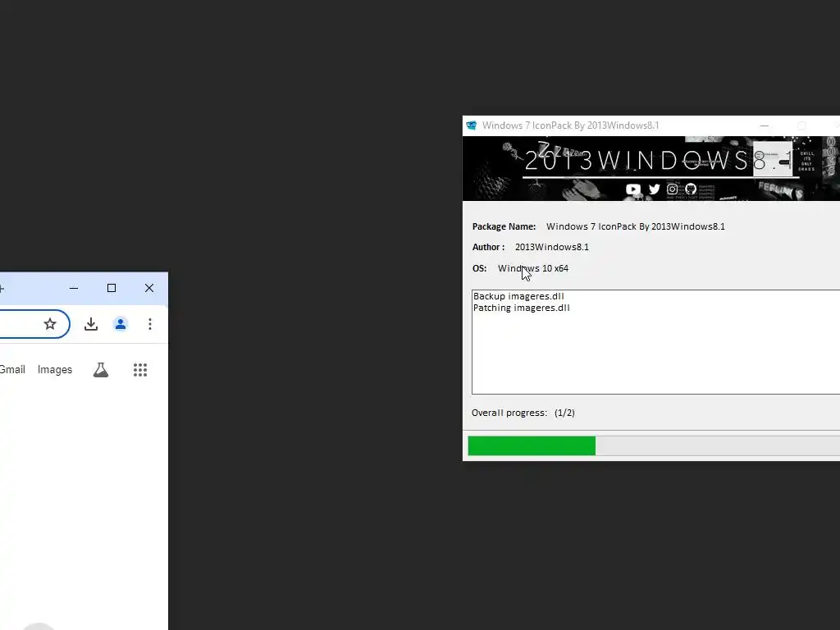This screenshot has height=630, width=840.
Task: Click the Package Name value text
Action: pyautogui.click(x=636, y=226)
